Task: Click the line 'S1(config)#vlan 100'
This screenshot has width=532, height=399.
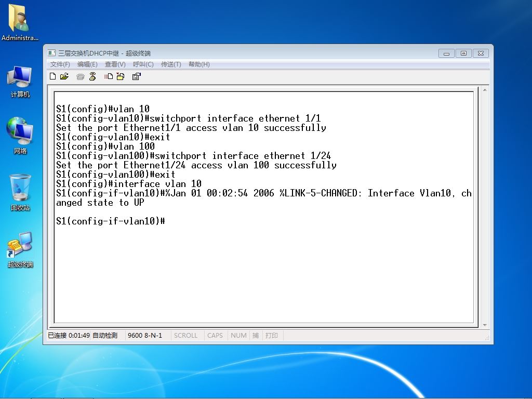Action: pos(105,146)
